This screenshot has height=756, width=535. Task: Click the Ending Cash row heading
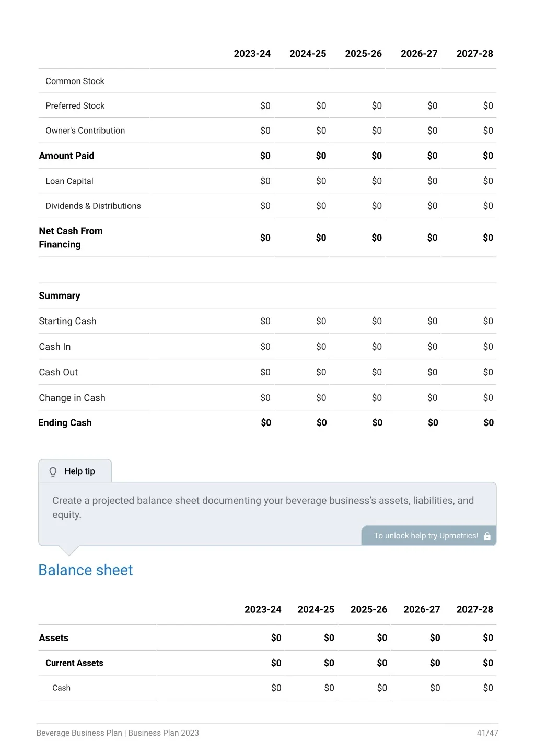(x=65, y=423)
